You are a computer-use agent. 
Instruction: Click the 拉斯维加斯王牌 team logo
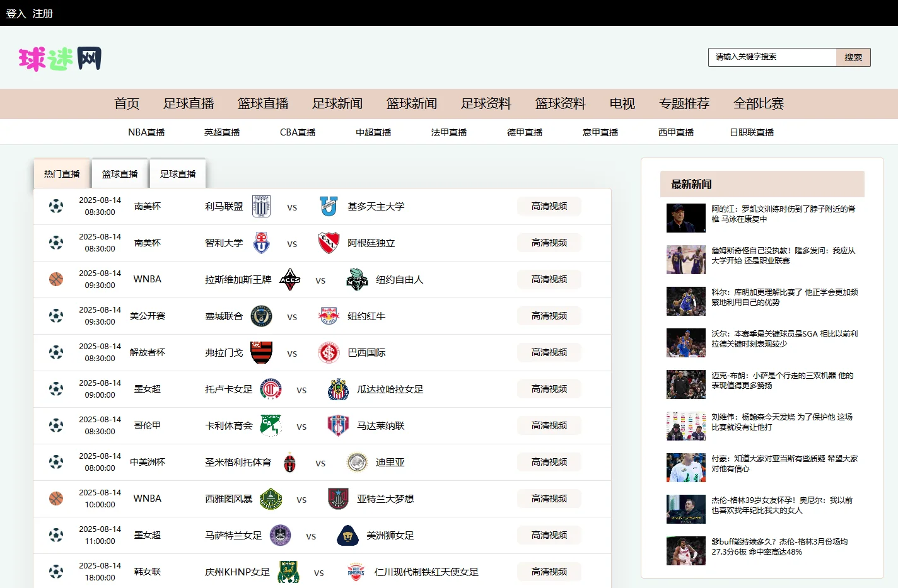click(x=289, y=279)
